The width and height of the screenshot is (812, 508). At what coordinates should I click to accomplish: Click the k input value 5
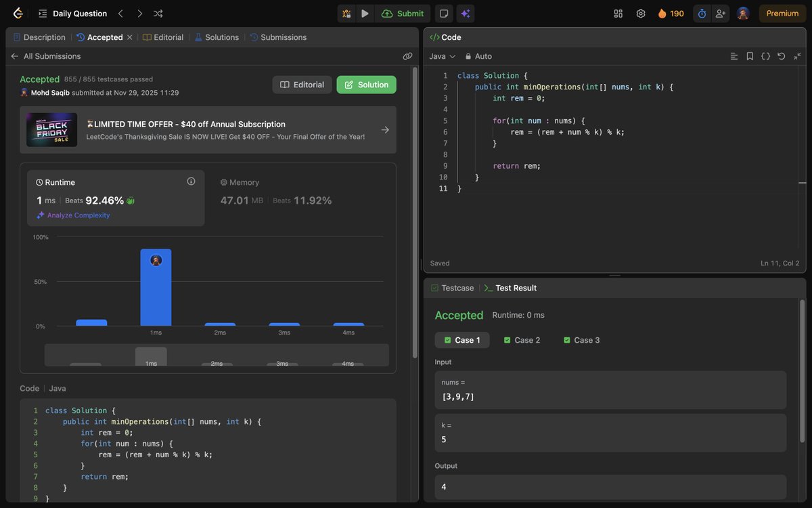(x=444, y=440)
